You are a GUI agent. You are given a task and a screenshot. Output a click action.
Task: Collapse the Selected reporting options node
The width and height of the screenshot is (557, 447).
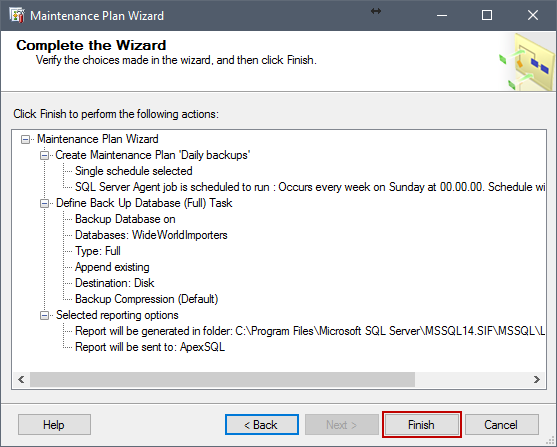[44, 315]
